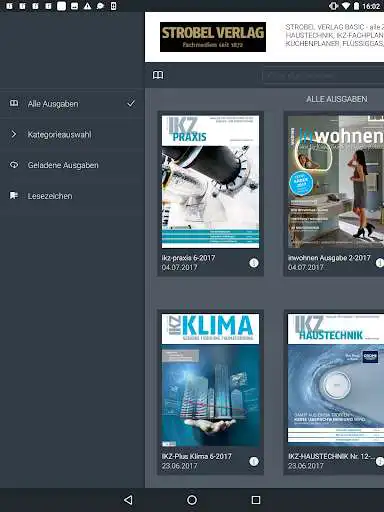Image resolution: width=384 pixels, height=512 pixels.
Task: Expand the Kategorieauswahl chevron
Action: (14, 134)
